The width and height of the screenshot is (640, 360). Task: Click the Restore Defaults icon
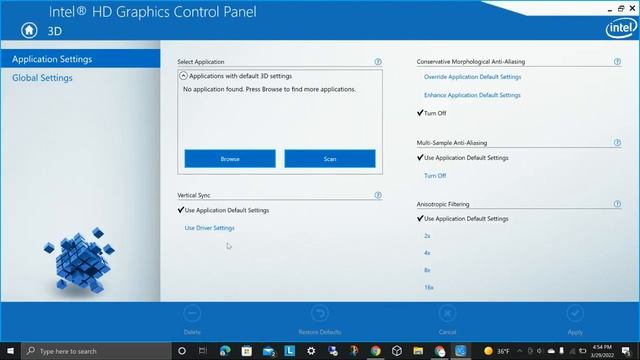pyautogui.click(x=320, y=314)
